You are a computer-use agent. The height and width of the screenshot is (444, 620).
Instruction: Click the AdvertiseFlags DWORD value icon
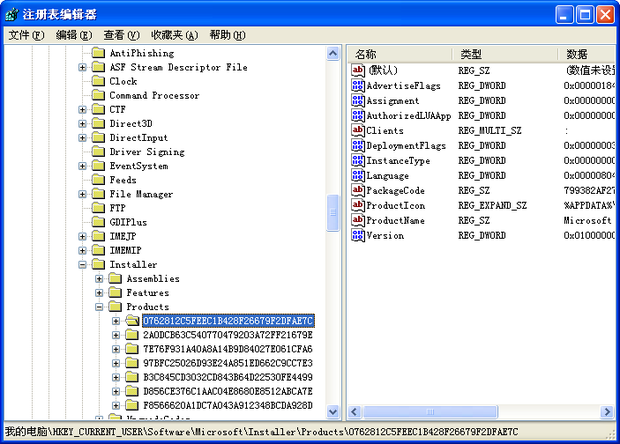point(357,85)
